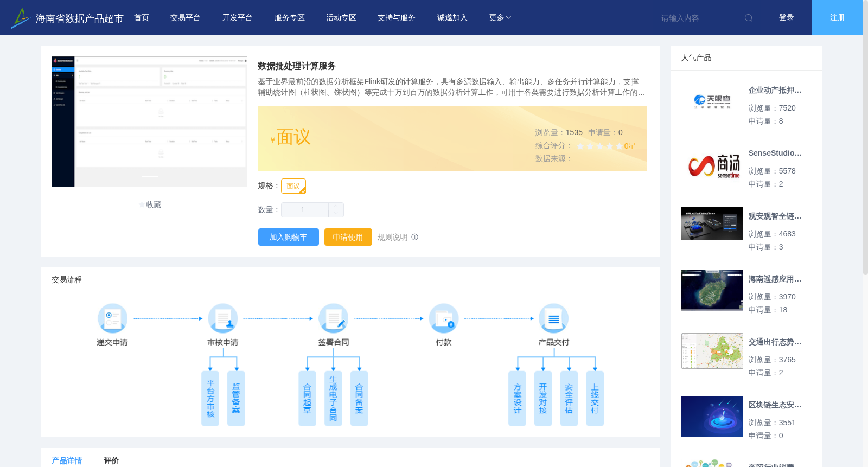
Task: Click the 生成电子合同 sub-step box
Action: 333,399
